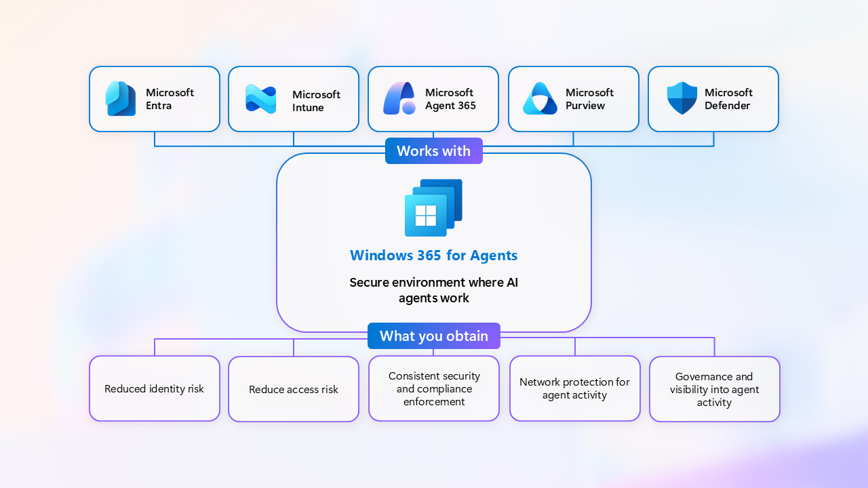Click the Microsoft Defender shield icon
This screenshot has height=488, width=868.
[x=682, y=99]
